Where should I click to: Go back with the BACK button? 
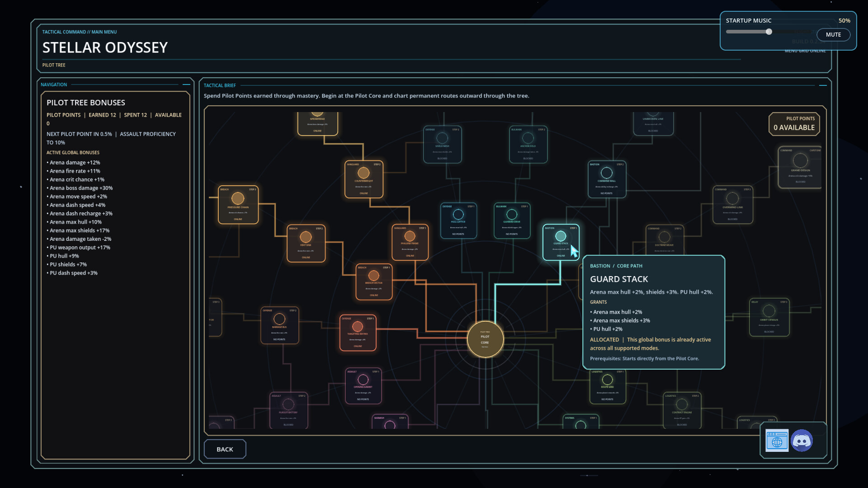225,449
